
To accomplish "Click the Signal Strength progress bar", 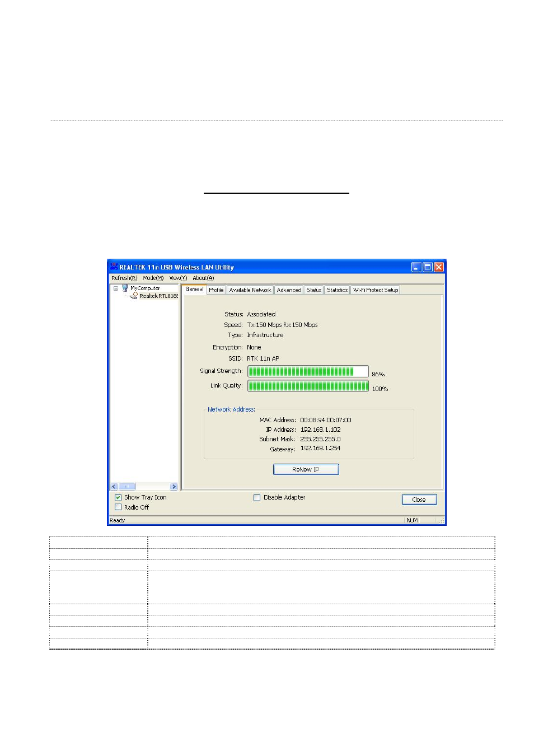I will [308, 371].
